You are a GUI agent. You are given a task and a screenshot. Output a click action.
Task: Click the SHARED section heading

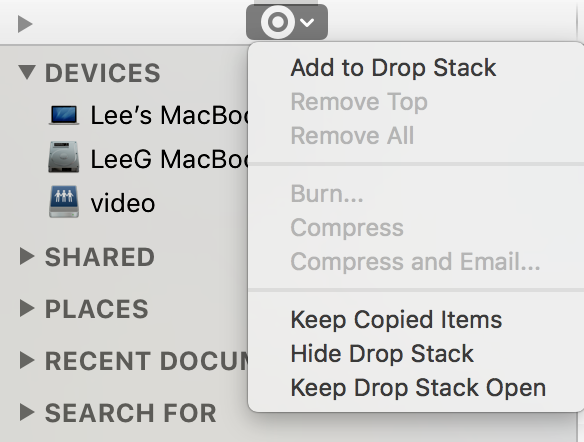[100, 257]
